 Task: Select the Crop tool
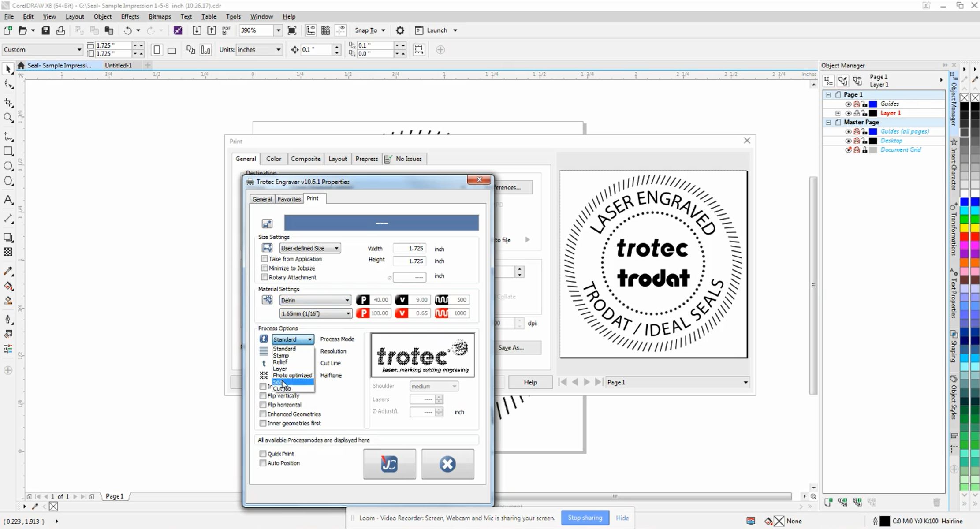(x=8, y=102)
